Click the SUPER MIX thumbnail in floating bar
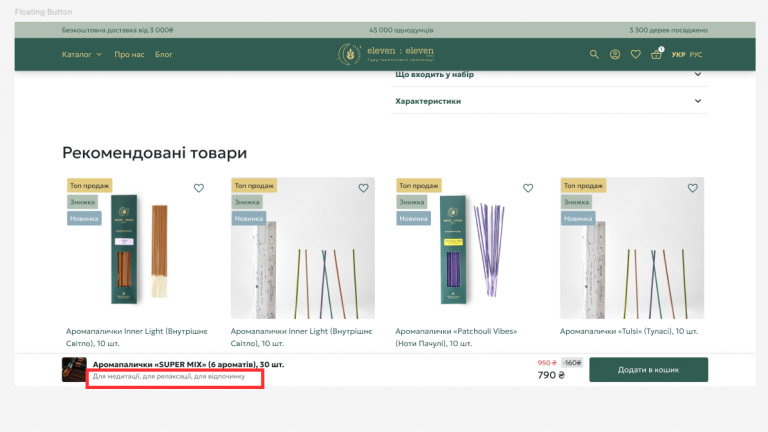The width and height of the screenshot is (768, 432). click(x=74, y=369)
